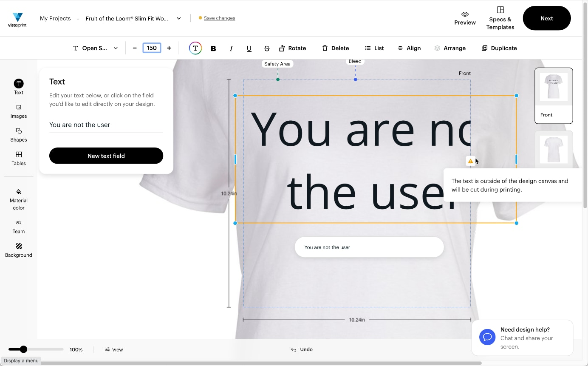Open Specs & Templates

[x=500, y=18]
